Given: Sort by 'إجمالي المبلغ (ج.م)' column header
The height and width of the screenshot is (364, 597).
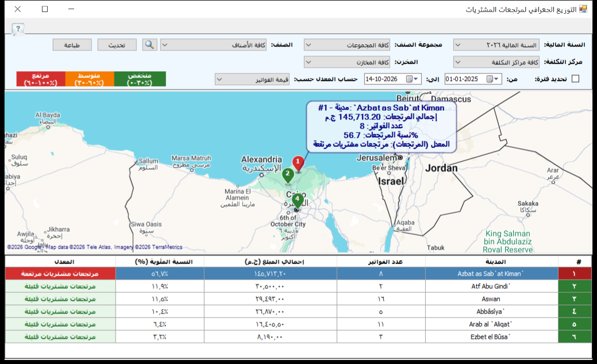Looking at the screenshot, I should [x=270, y=262].
